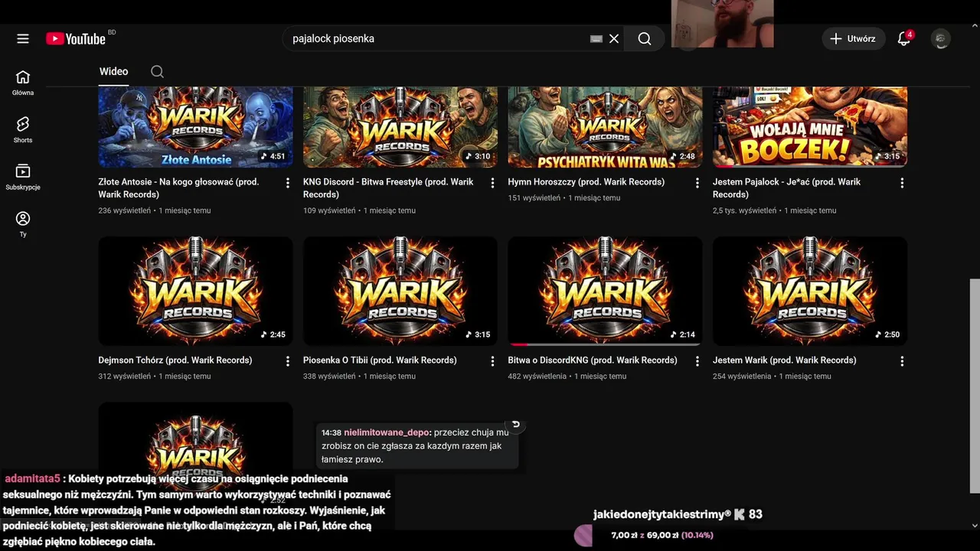Open Dejmson Tchórz video title
This screenshot has width=980, height=551.
click(175, 360)
